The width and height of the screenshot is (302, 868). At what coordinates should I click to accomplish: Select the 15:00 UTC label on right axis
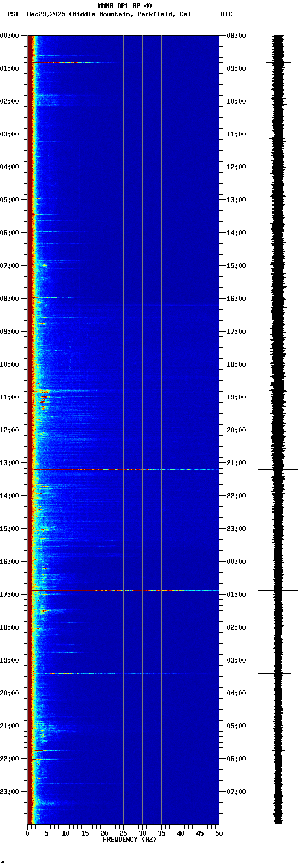(236, 266)
